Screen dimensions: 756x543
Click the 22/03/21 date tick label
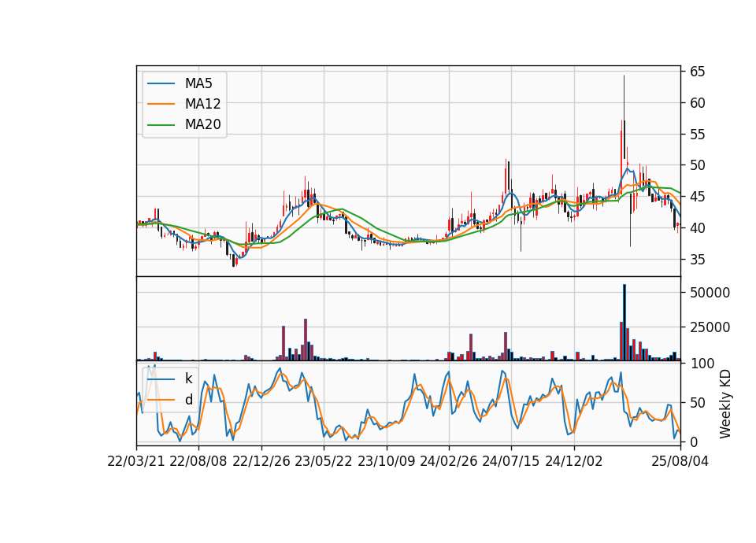click(136, 461)
